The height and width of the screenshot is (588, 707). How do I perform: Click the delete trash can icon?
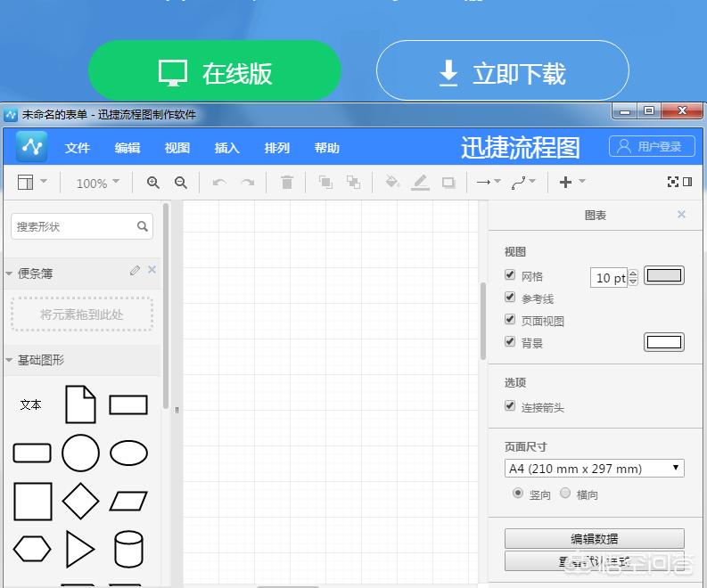(x=287, y=182)
